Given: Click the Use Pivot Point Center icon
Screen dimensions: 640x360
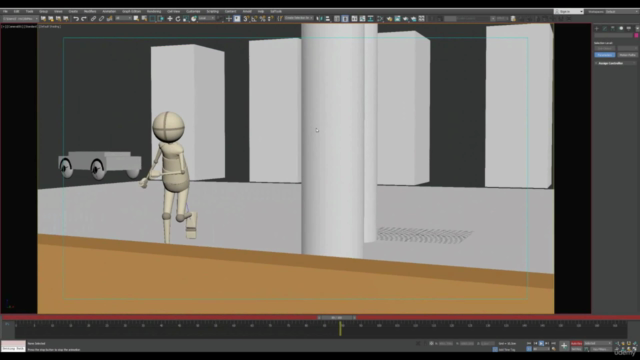Looking at the screenshot, I should coord(220,19).
